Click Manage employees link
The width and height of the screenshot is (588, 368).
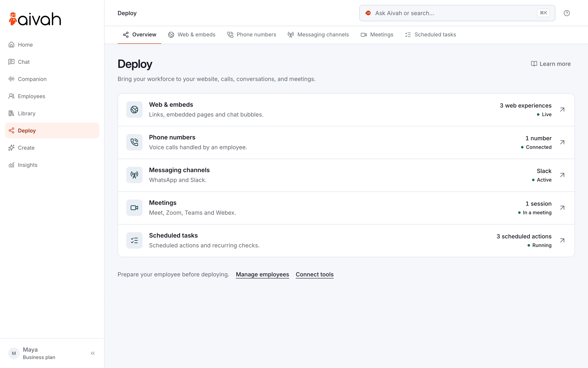(262, 274)
